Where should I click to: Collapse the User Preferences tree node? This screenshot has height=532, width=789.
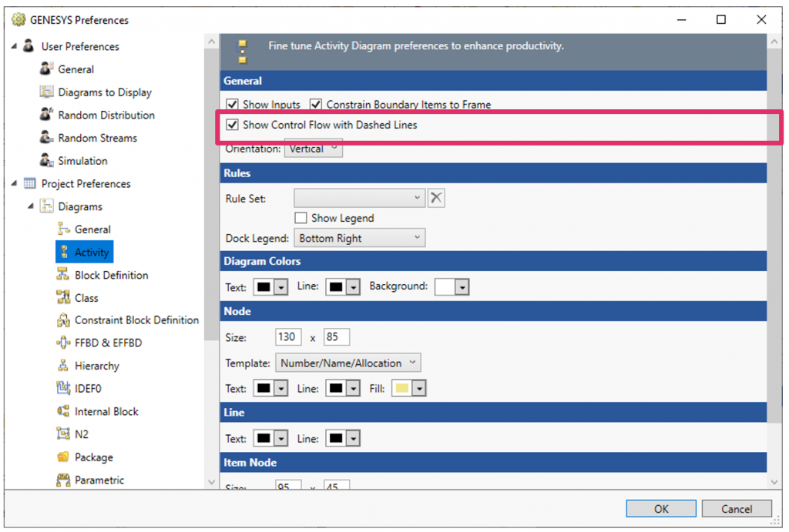click(x=14, y=45)
